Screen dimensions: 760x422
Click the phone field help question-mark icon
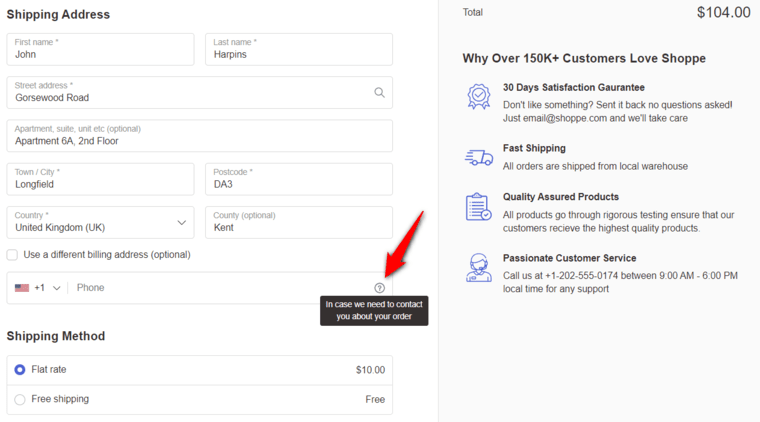pyautogui.click(x=380, y=288)
